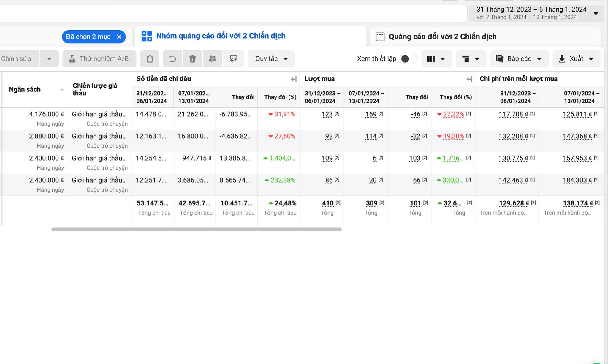Click the undo arrow icon
Viewport: 608px width, 364px height.
tap(172, 59)
